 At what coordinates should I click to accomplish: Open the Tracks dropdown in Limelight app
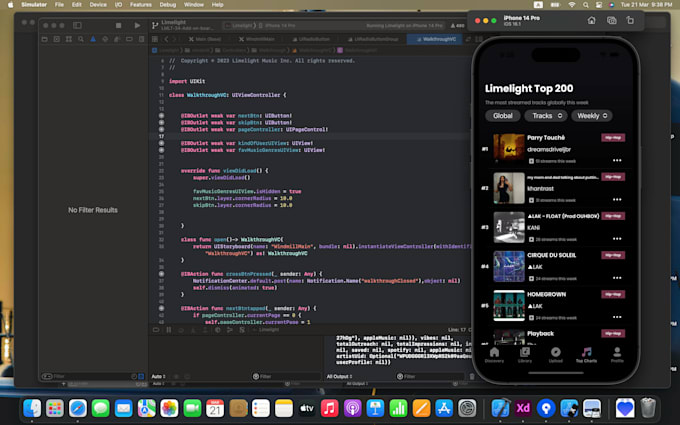click(x=546, y=116)
